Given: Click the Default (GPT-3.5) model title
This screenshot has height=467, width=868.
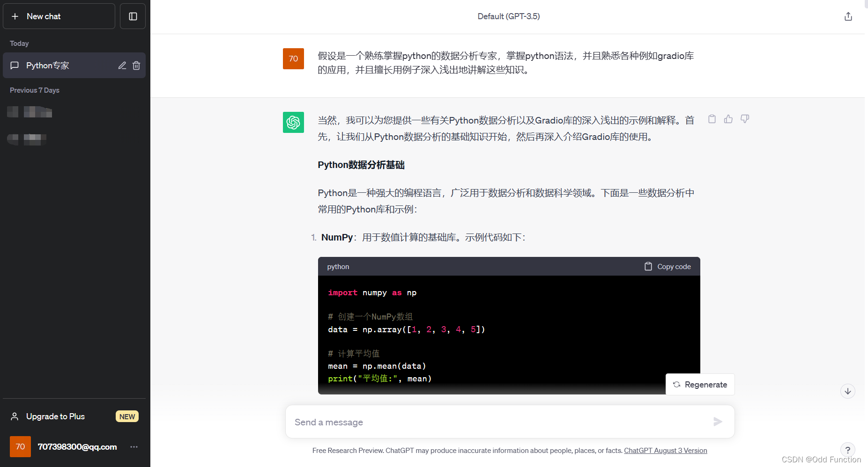Looking at the screenshot, I should pyautogui.click(x=509, y=16).
